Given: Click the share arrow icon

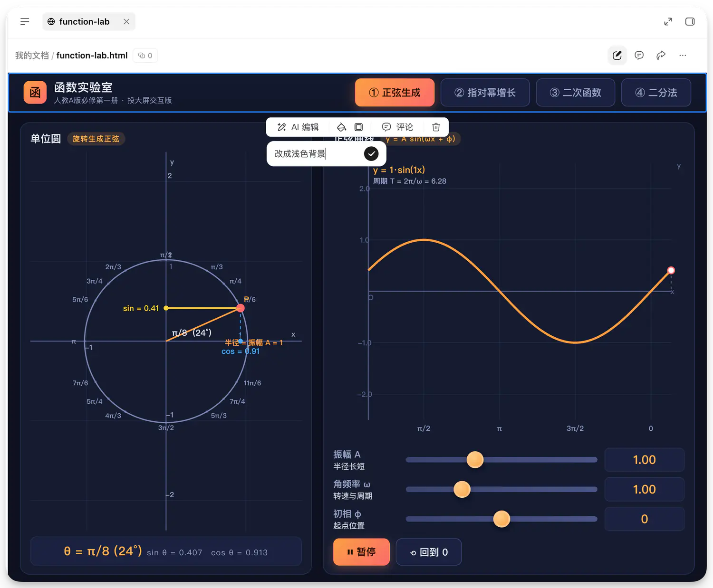Looking at the screenshot, I should 661,56.
